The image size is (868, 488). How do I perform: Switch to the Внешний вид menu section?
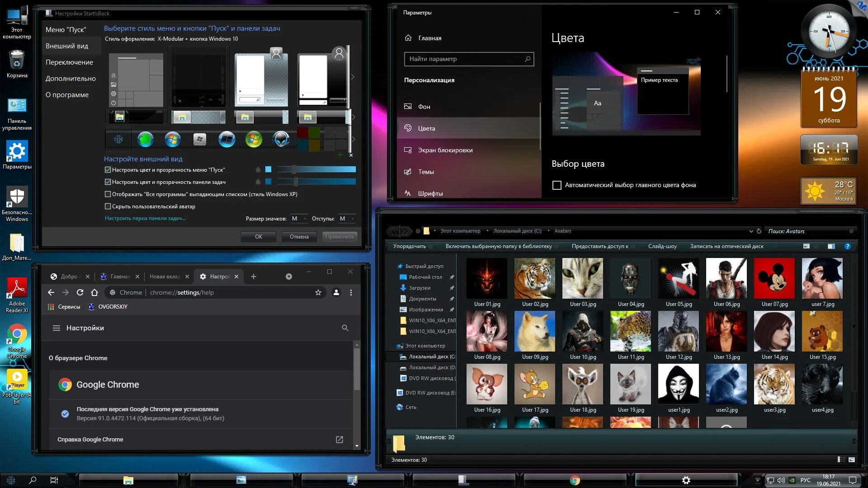point(67,45)
